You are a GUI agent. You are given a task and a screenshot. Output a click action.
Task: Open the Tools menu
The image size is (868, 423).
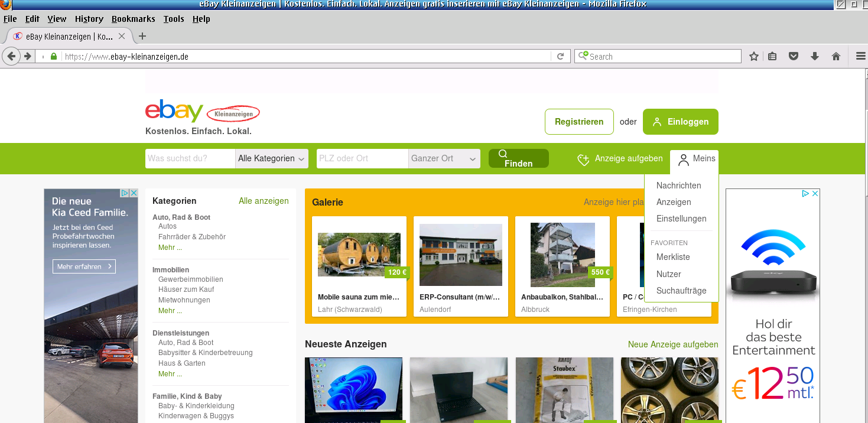(174, 19)
